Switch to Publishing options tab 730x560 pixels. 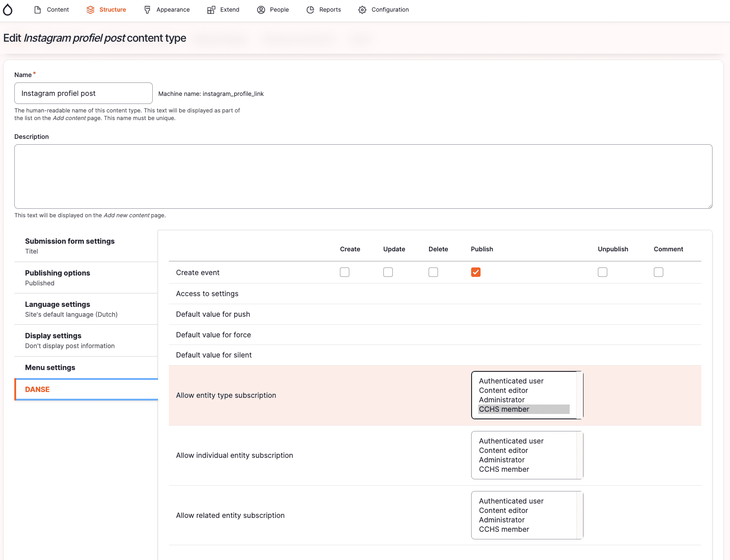[x=86, y=278]
